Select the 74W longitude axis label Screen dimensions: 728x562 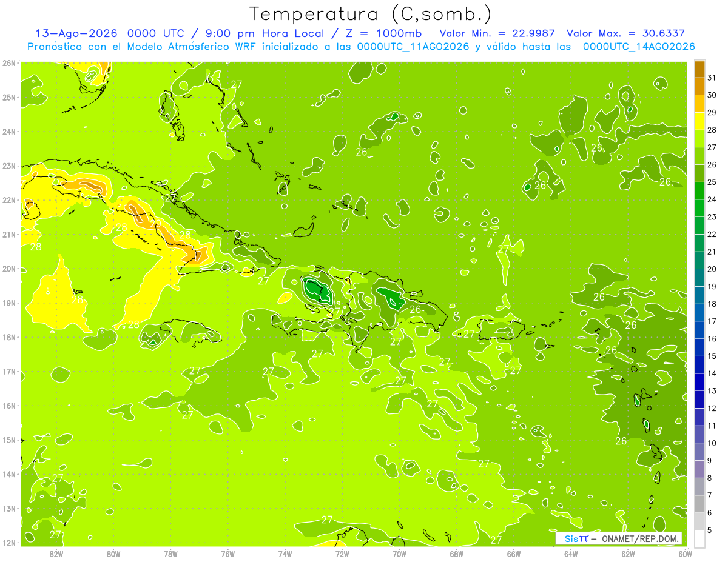[x=285, y=554]
